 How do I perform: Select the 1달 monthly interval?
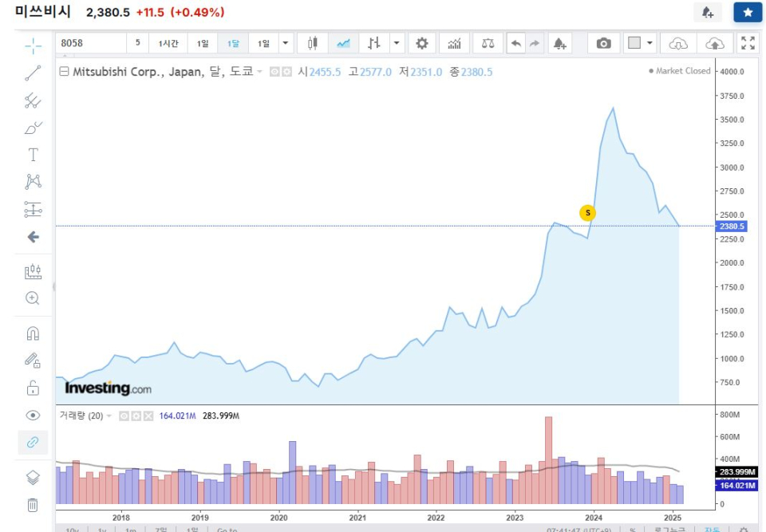(x=233, y=43)
